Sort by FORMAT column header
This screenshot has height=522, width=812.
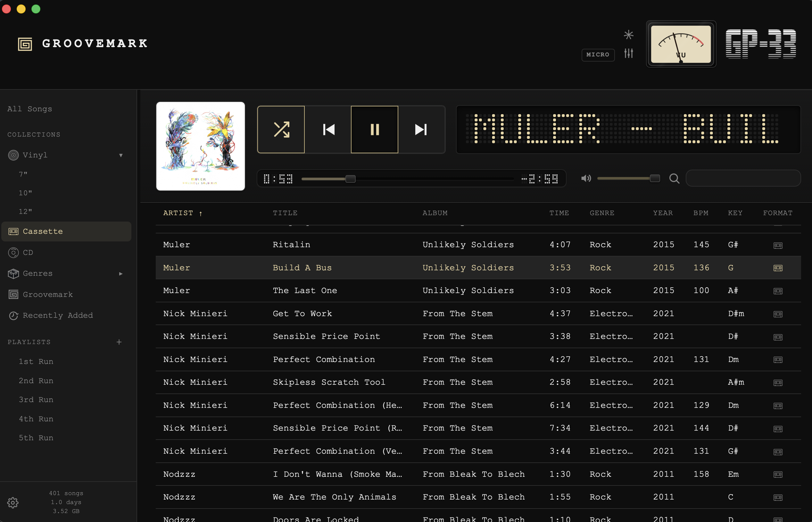coord(777,213)
